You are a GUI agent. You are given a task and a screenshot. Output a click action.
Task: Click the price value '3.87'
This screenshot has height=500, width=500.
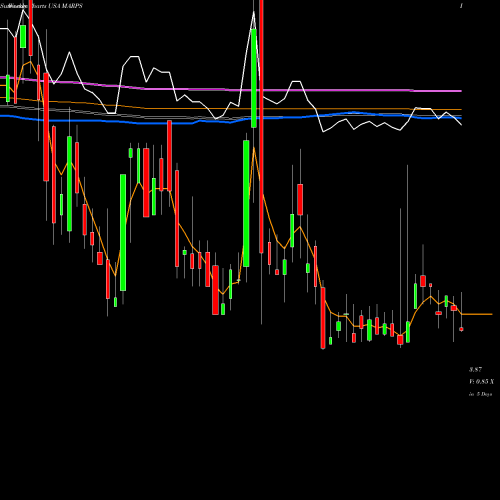point(475,370)
